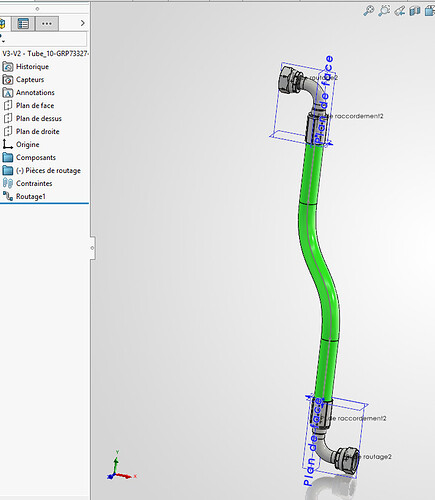Click the Composants folder icon
Viewport: 435px width, 500px height.
pos(8,157)
